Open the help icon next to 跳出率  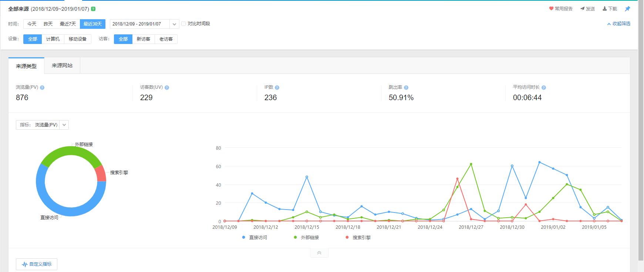click(x=406, y=88)
